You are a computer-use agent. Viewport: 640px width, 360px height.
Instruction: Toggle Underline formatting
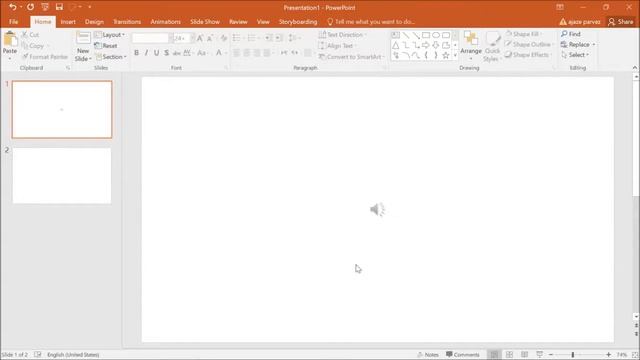(156, 53)
